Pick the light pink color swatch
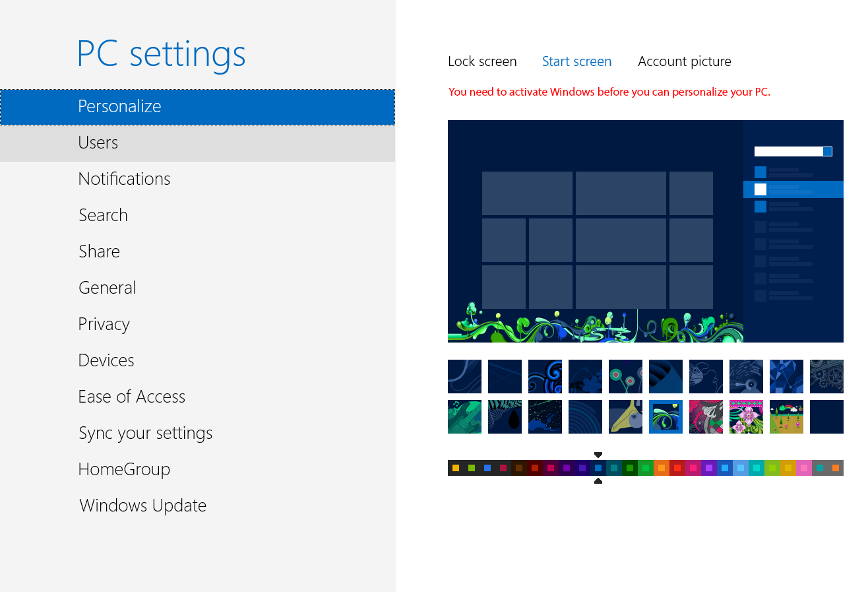The image size is (868, 592). tap(804, 468)
